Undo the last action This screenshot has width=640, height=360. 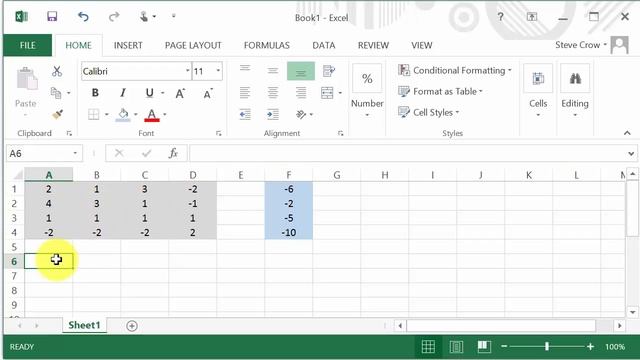coord(83,16)
